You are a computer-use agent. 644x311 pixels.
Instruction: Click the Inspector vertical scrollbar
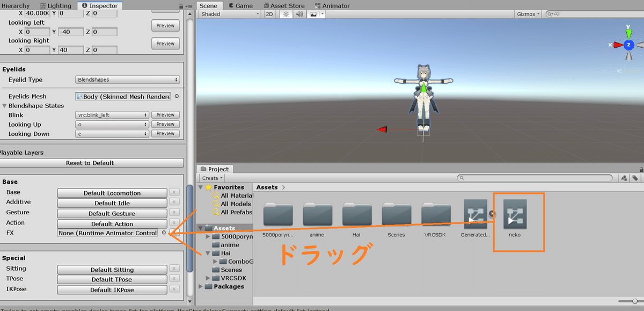click(189, 228)
